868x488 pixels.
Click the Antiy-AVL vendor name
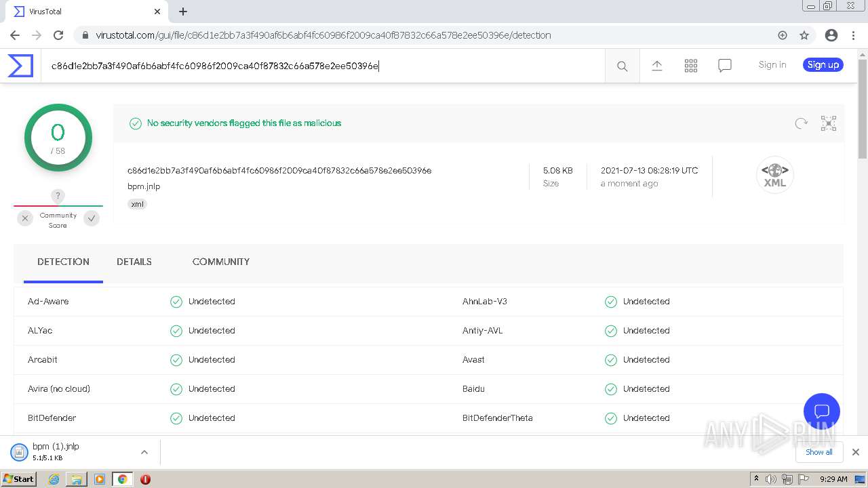click(483, 331)
